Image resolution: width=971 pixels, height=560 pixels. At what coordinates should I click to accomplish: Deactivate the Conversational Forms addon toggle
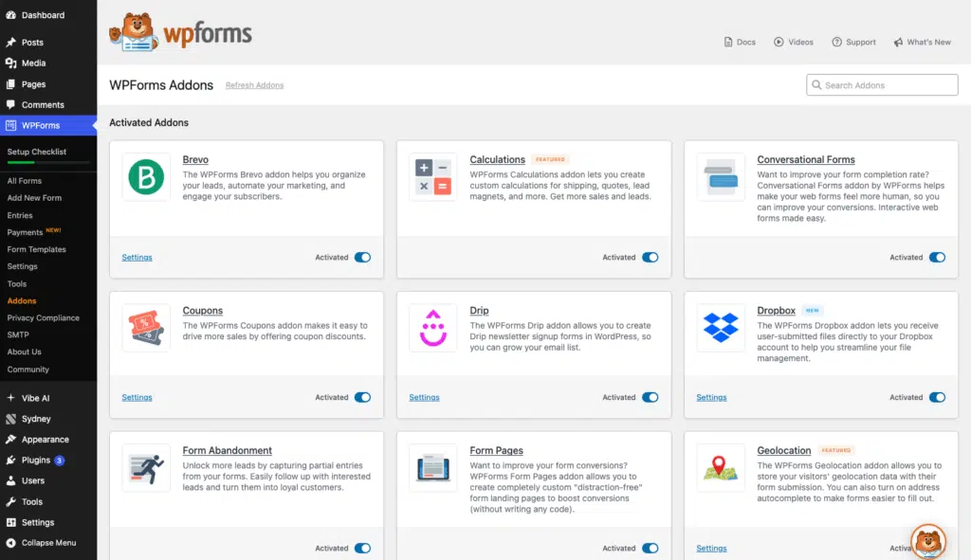coord(937,258)
